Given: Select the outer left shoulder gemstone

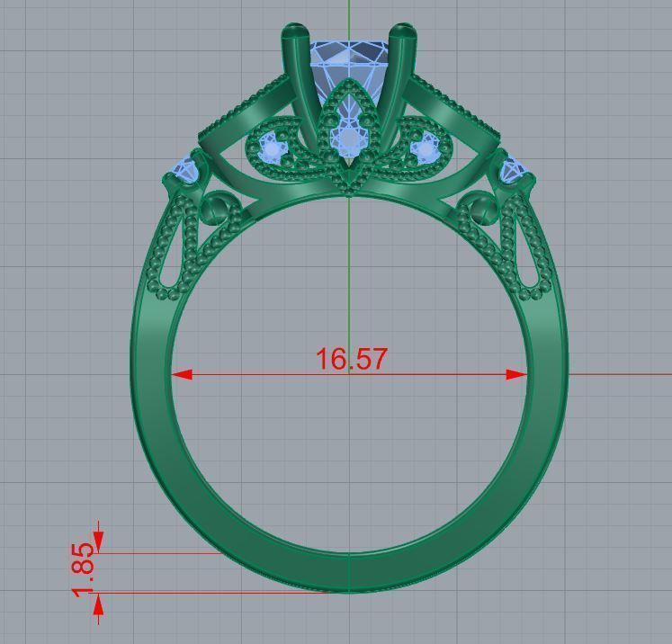Looking at the screenshot, I should tap(184, 171).
